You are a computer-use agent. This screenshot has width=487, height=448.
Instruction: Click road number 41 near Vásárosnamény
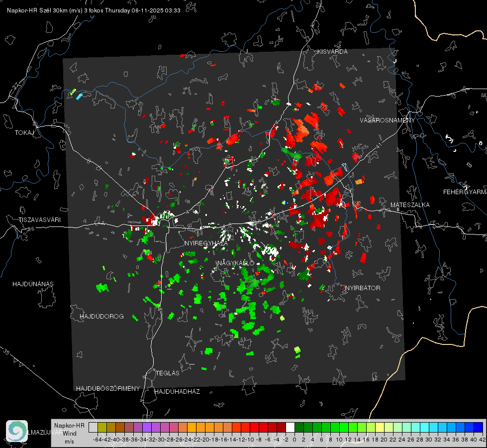[x=379, y=145]
